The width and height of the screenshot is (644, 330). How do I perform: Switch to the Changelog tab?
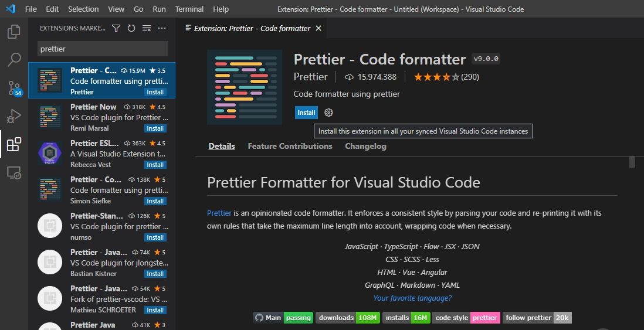[x=365, y=146]
